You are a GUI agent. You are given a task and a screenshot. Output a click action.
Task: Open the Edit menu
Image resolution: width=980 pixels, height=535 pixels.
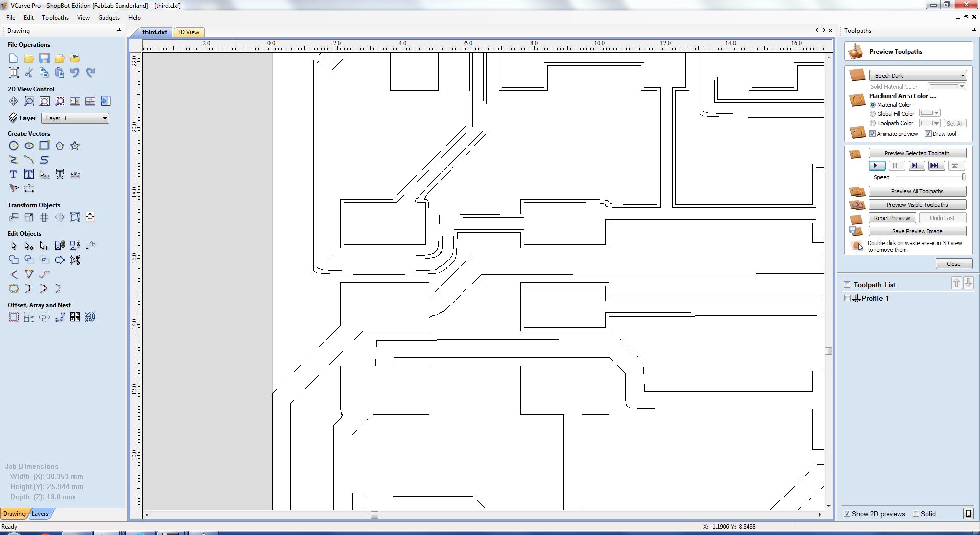click(29, 18)
